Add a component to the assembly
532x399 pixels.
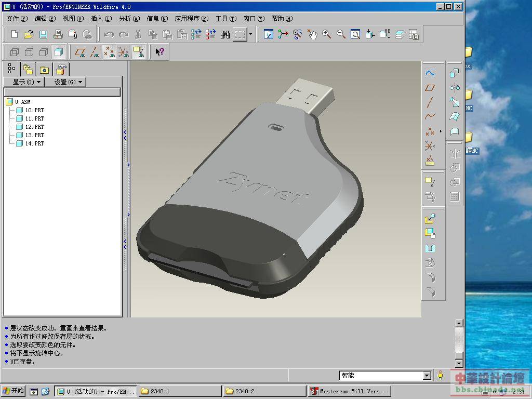[x=430, y=219]
